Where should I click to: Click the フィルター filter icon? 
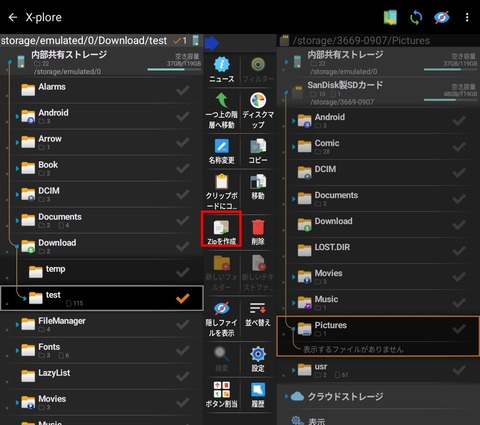coord(258,70)
